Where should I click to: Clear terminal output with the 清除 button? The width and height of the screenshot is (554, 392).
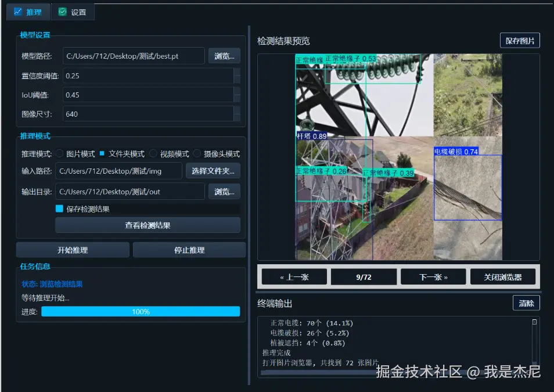coord(526,303)
